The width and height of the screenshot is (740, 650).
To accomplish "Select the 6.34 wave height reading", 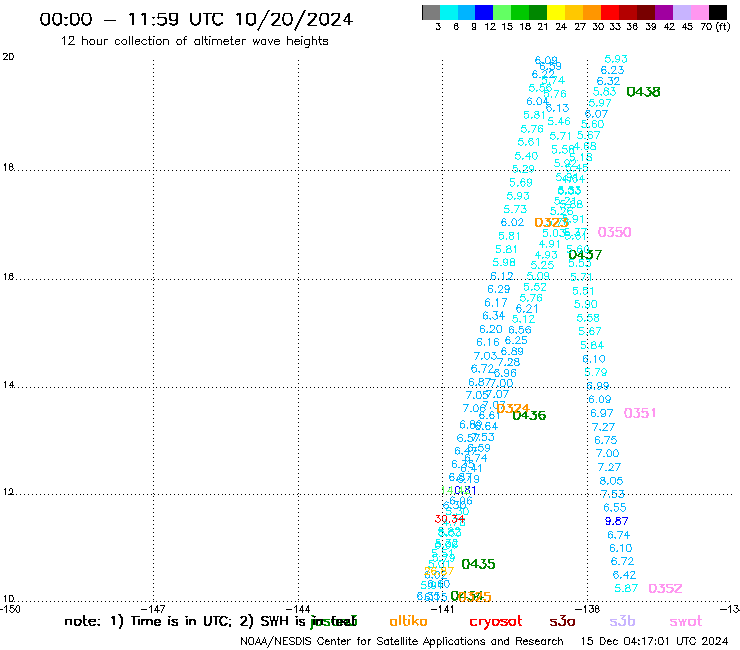I will [494, 316].
